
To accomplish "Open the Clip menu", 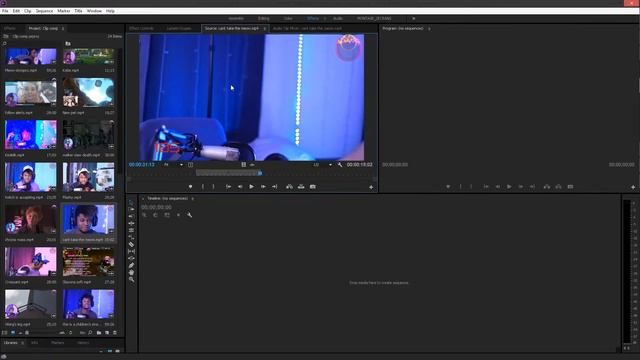I will [28, 11].
